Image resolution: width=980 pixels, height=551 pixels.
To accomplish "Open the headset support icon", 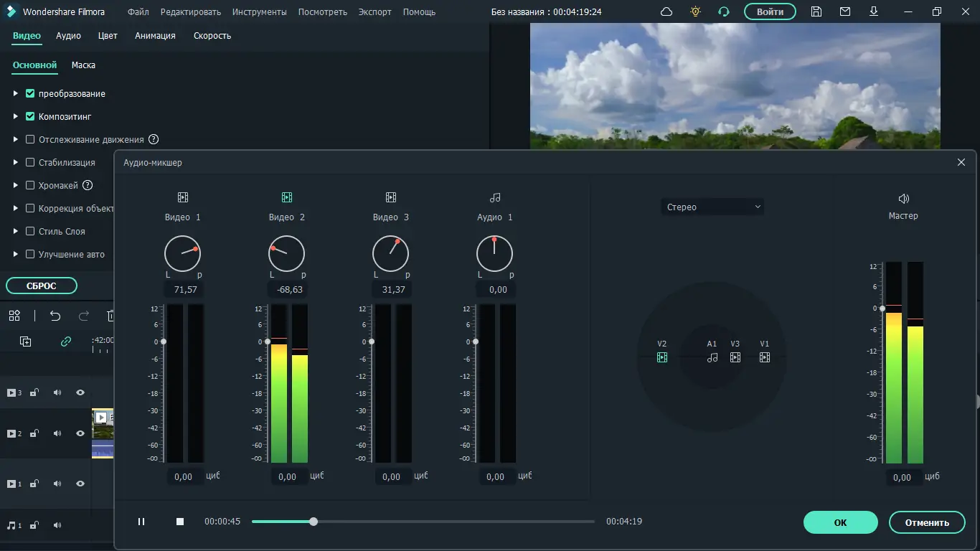I will [x=724, y=11].
